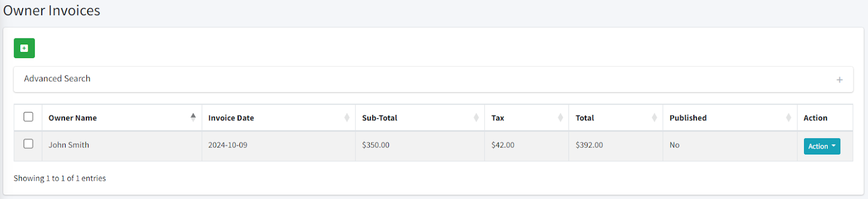Click the green add invoice icon
868x199 pixels.
(24, 48)
